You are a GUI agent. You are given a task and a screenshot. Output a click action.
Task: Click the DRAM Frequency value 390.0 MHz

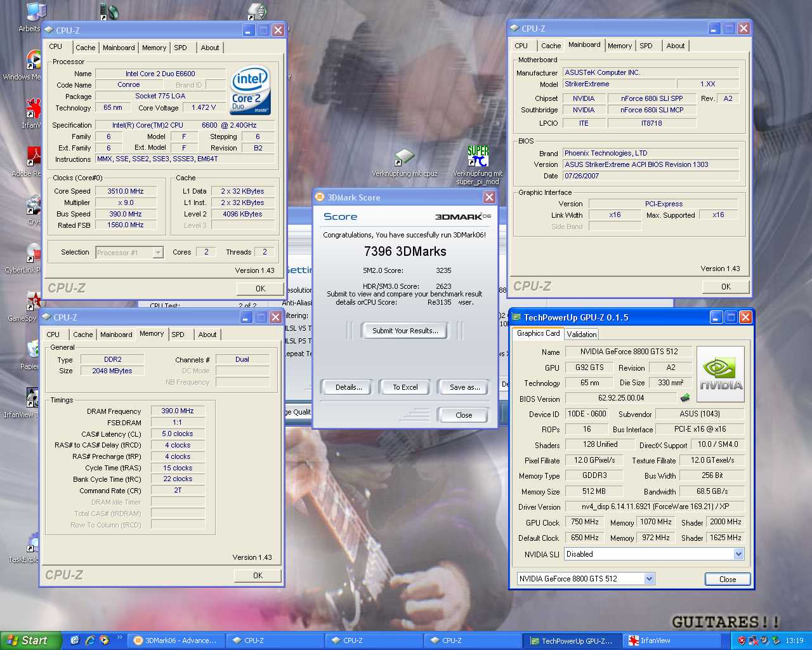click(x=178, y=411)
